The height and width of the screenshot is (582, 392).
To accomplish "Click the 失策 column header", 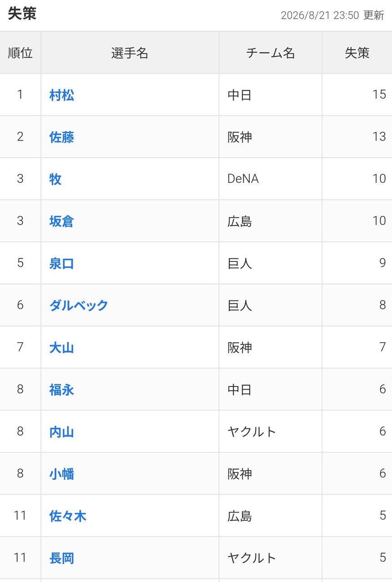I will pos(357,53).
